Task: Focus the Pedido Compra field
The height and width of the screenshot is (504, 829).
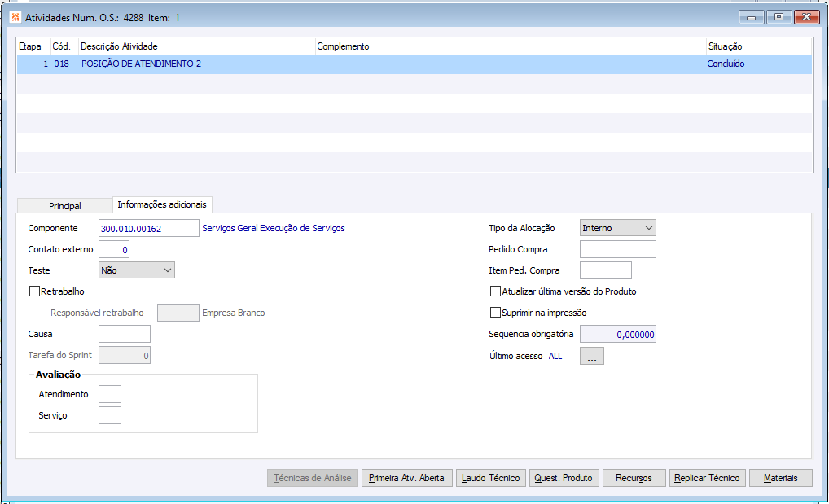Action: pyautogui.click(x=617, y=249)
